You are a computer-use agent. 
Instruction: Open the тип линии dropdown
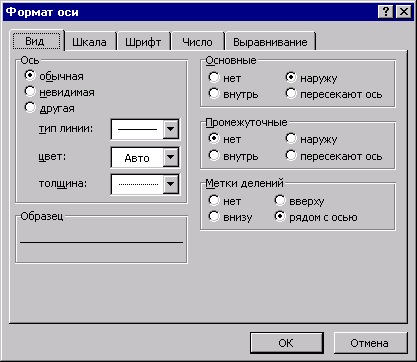[x=171, y=129]
